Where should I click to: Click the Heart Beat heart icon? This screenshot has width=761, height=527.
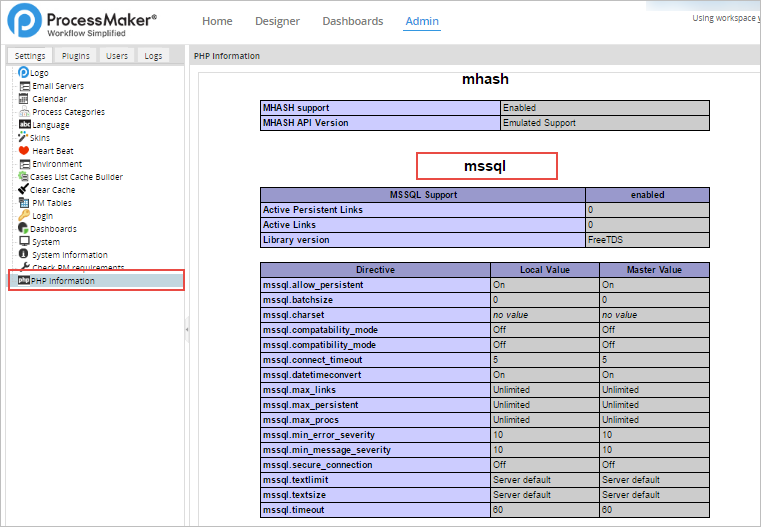(x=24, y=151)
